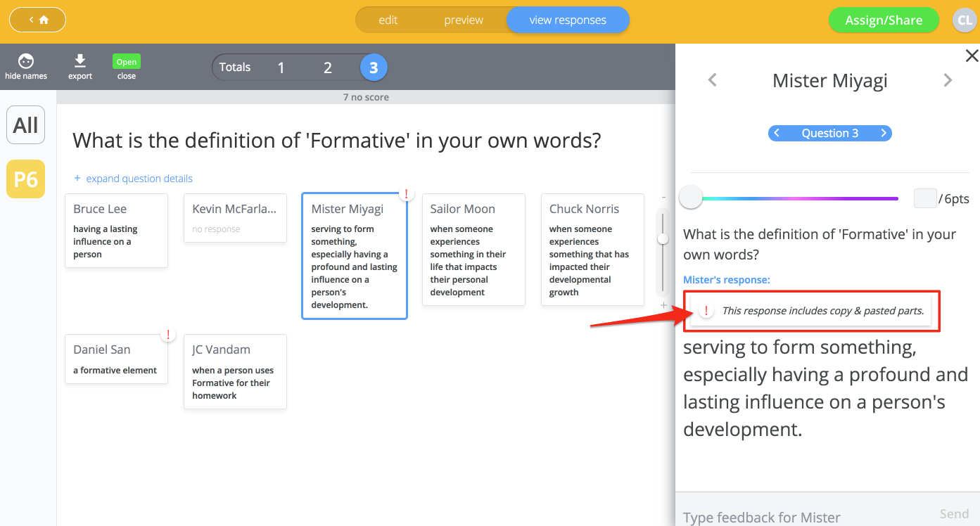
Task: Click the Assign/Share button
Action: [x=884, y=20]
